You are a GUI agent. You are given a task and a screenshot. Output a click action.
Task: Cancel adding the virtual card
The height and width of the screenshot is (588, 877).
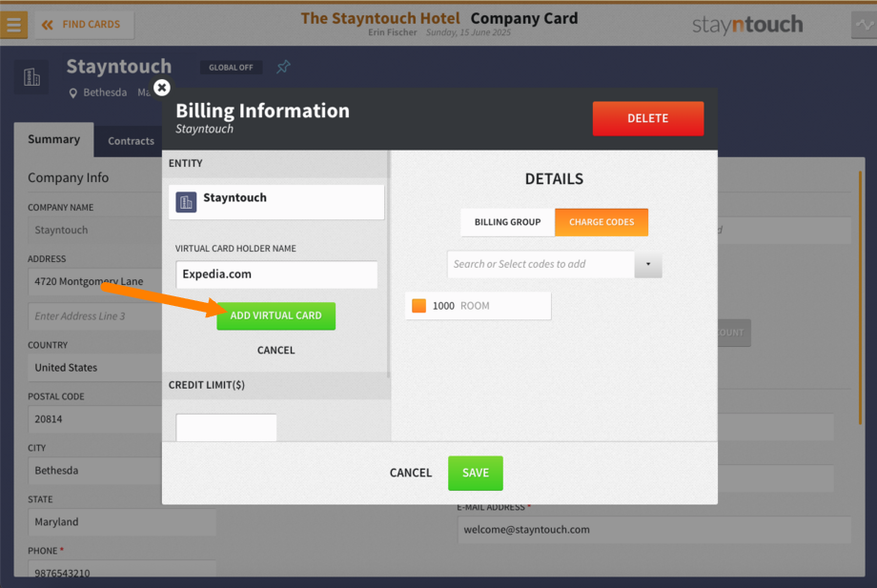(x=275, y=350)
